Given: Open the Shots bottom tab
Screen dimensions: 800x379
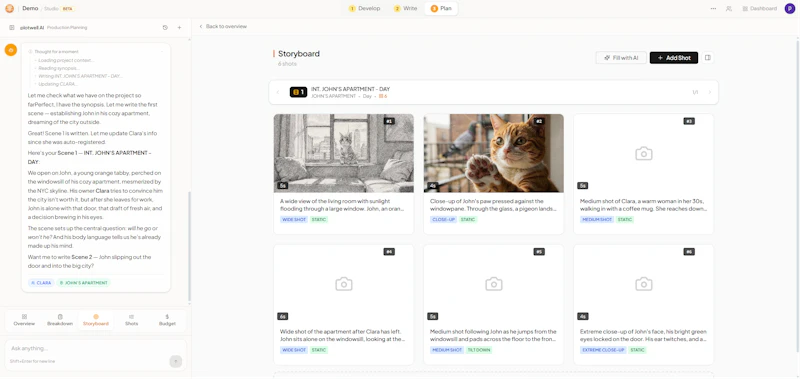Looking at the screenshot, I should click(131, 320).
